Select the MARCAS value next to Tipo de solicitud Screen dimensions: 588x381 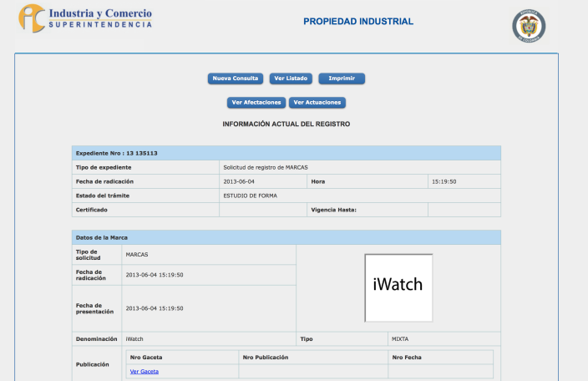coord(137,255)
